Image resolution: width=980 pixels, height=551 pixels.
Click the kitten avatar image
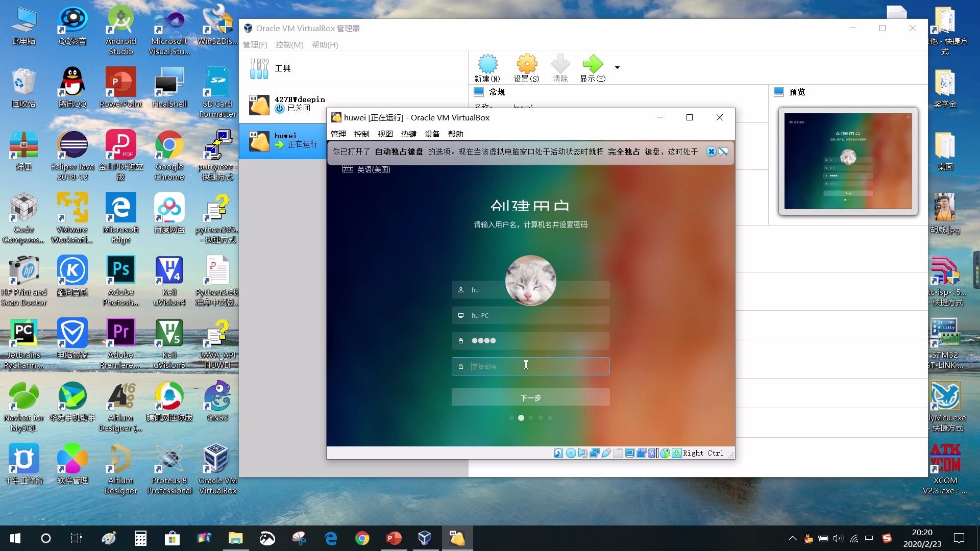click(x=530, y=280)
